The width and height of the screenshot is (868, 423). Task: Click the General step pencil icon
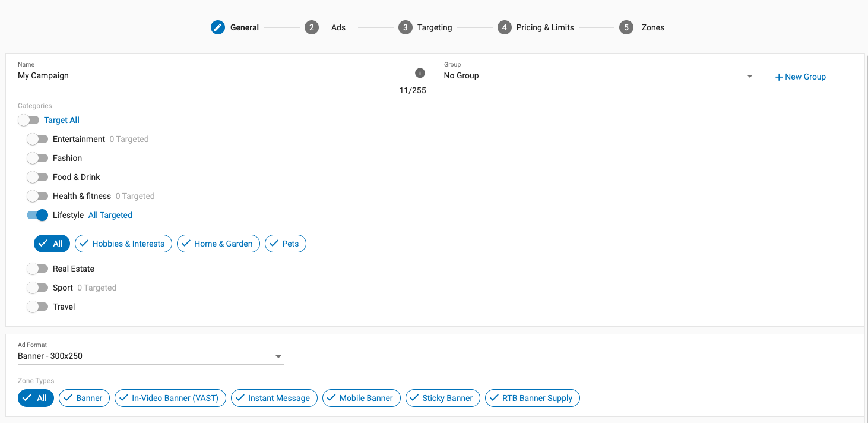218,27
